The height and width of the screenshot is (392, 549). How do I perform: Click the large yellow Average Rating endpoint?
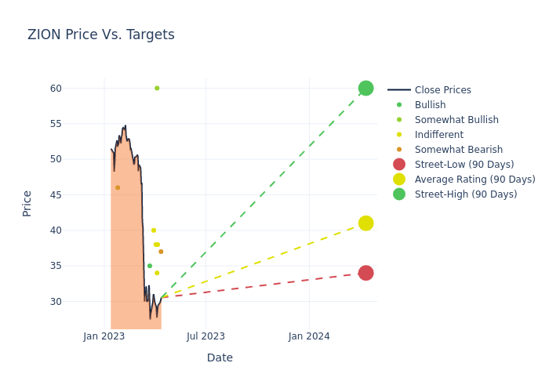click(x=365, y=223)
